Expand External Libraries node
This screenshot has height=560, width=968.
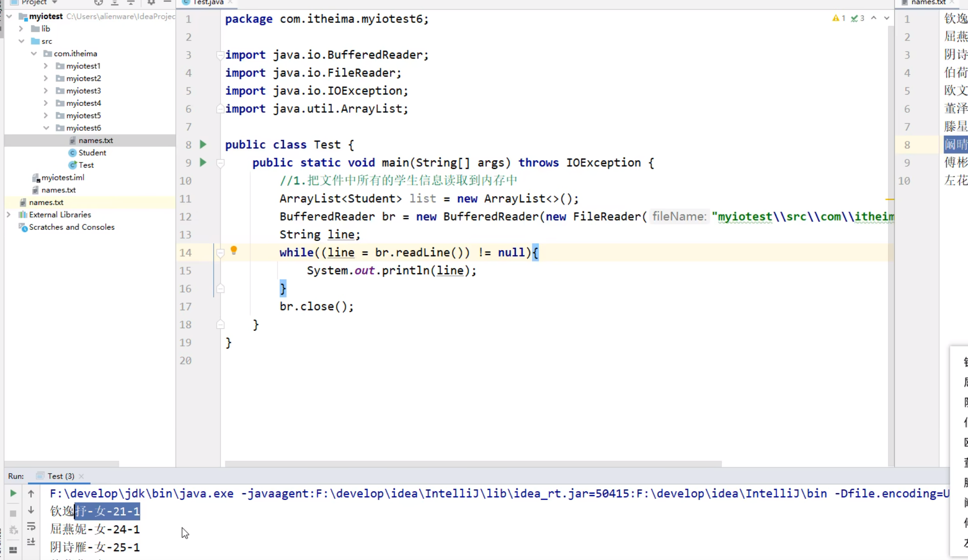click(9, 215)
